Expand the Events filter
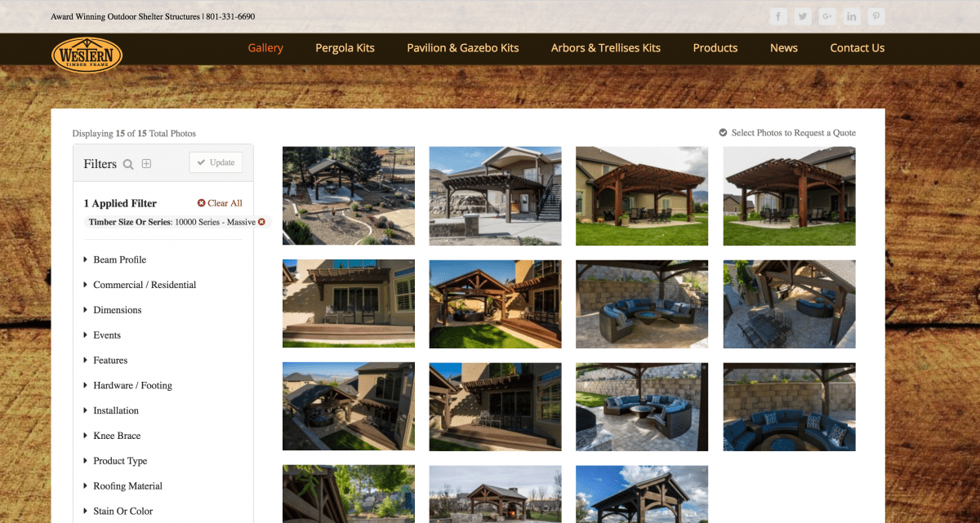 pos(101,335)
